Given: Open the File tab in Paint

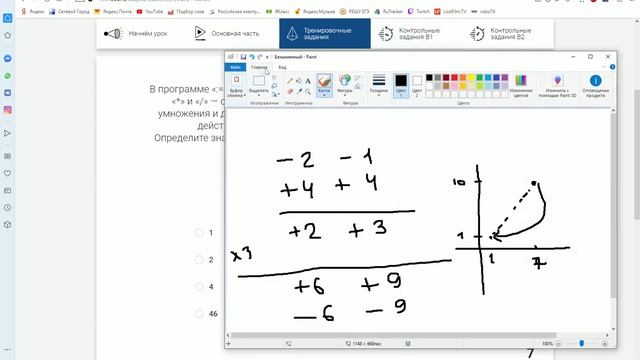Looking at the screenshot, I should click(x=236, y=67).
